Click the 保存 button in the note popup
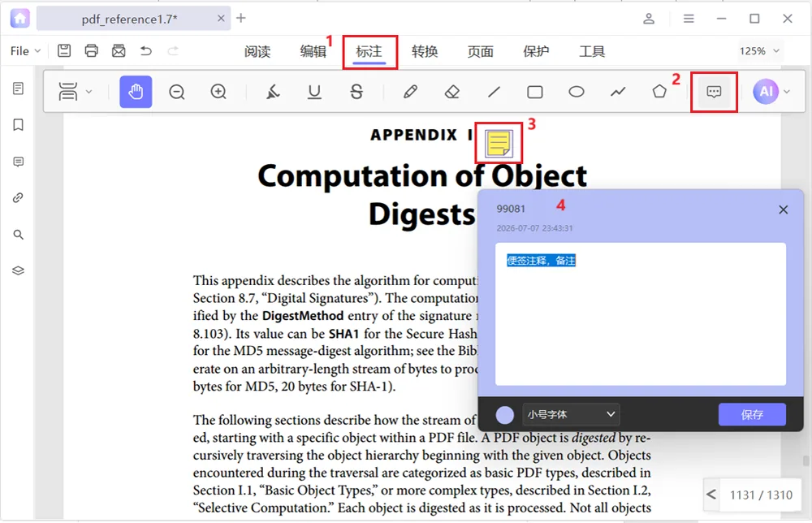This screenshot has height=523, width=812. (x=752, y=414)
